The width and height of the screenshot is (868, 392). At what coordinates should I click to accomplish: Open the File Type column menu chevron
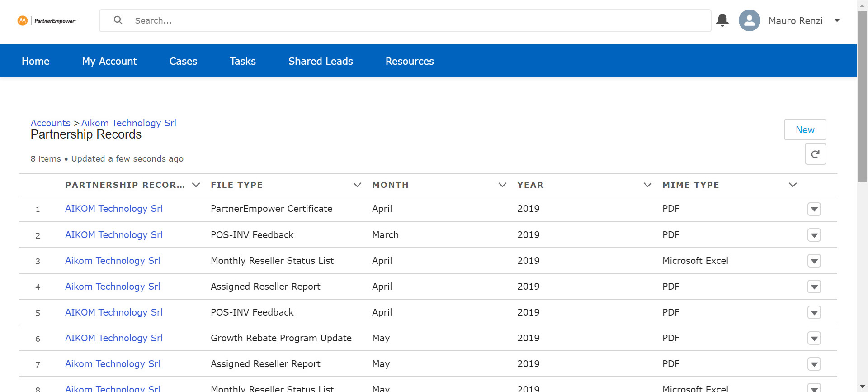click(x=357, y=185)
